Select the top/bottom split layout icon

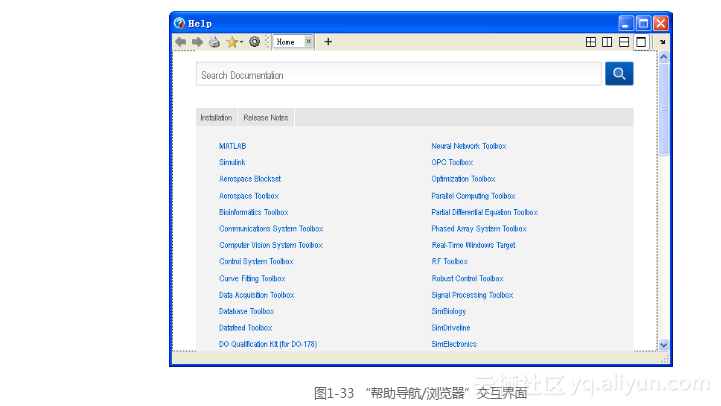[x=624, y=42]
